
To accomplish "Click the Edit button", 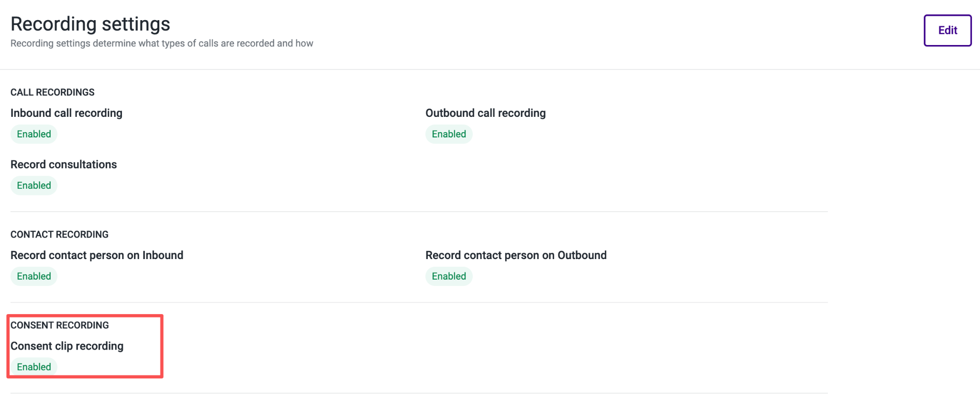I will pyautogui.click(x=947, y=31).
